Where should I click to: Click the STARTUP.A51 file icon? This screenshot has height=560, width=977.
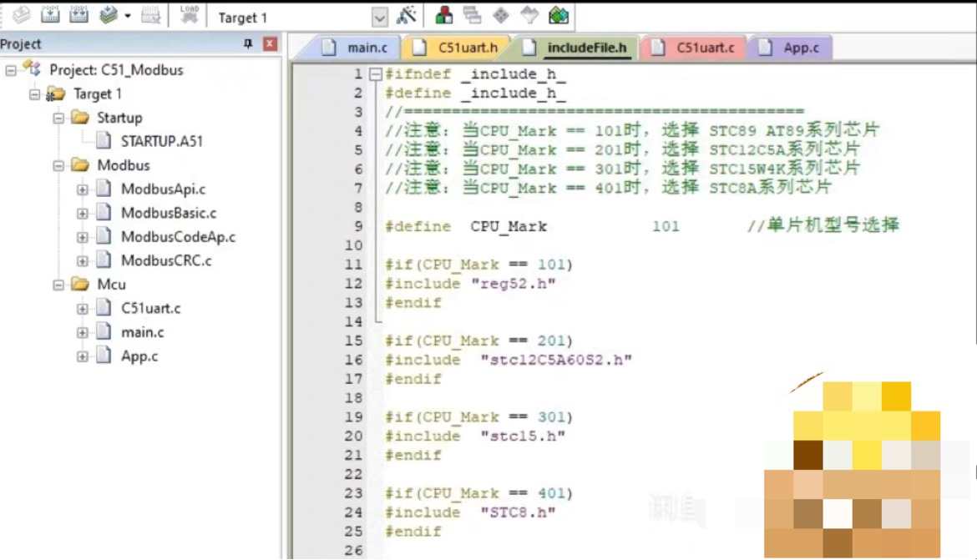click(x=104, y=141)
